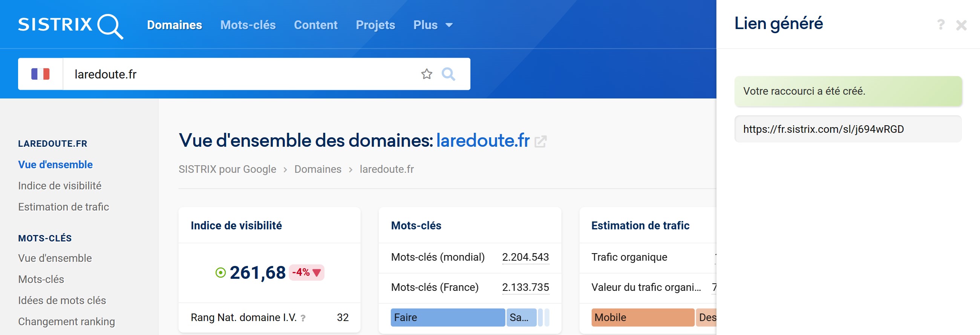Click the Trafic organique row
The image size is (980, 335).
(x=648, y=258)
